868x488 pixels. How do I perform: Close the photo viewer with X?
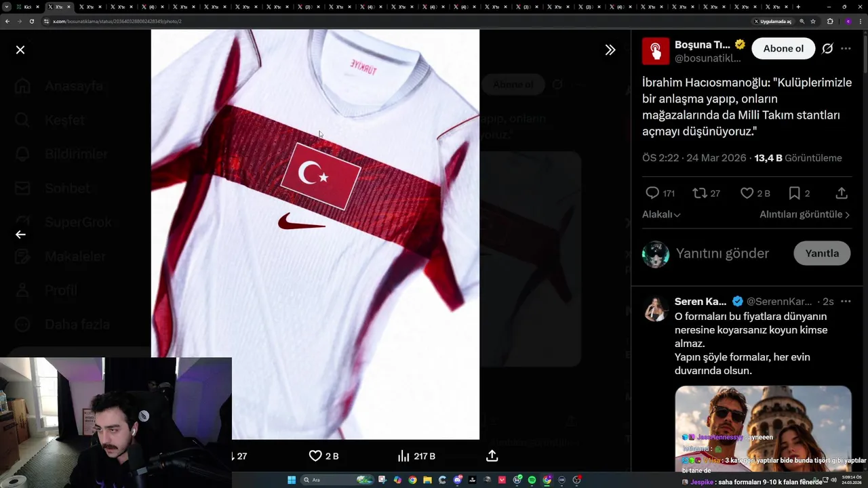coord(20,49)
